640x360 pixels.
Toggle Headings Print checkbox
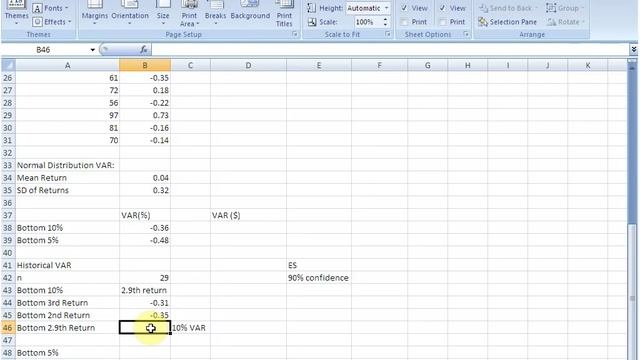[442, 22]
